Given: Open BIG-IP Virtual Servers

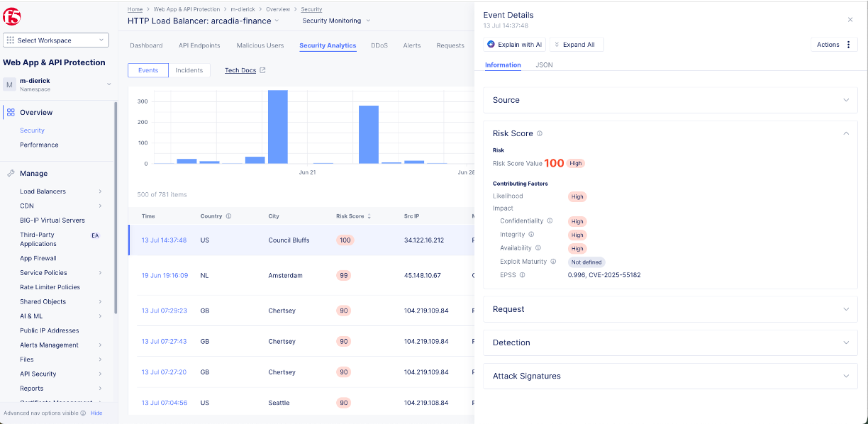Looking at the screenshot, I should pyautogui.click(x=52, y=221).
